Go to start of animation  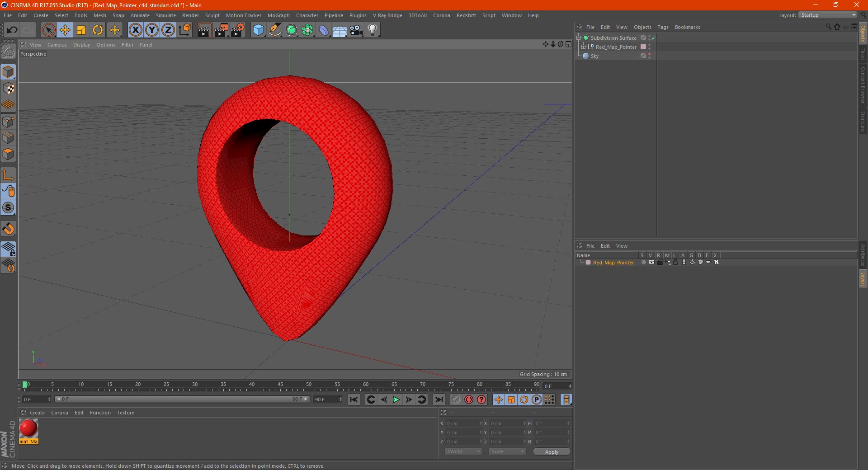pos(354,399)
